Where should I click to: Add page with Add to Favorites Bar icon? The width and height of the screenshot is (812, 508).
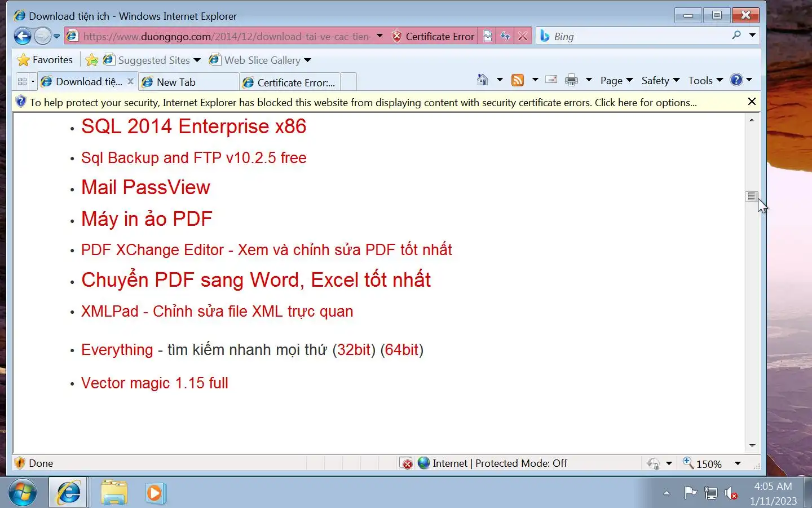coord(91,60)
